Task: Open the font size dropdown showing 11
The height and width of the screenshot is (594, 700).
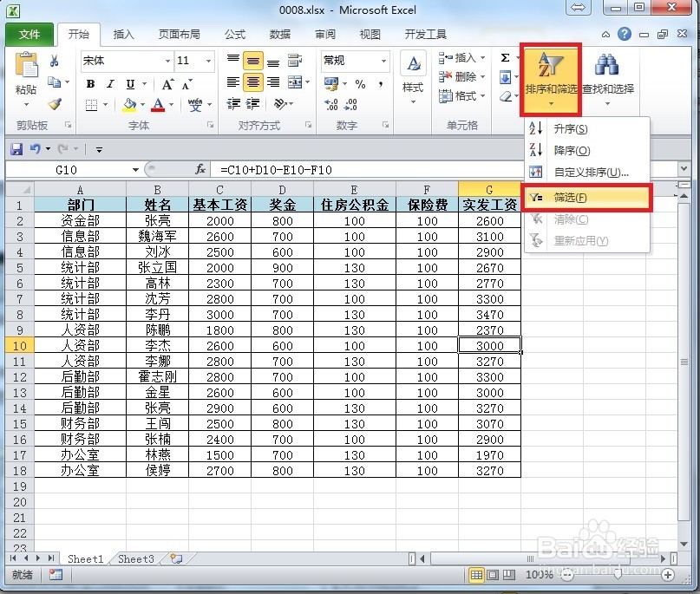Action: (x=208, y=61)
